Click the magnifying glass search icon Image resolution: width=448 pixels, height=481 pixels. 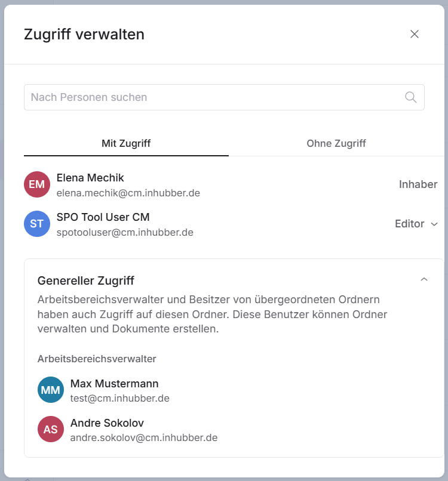(411, 97)
